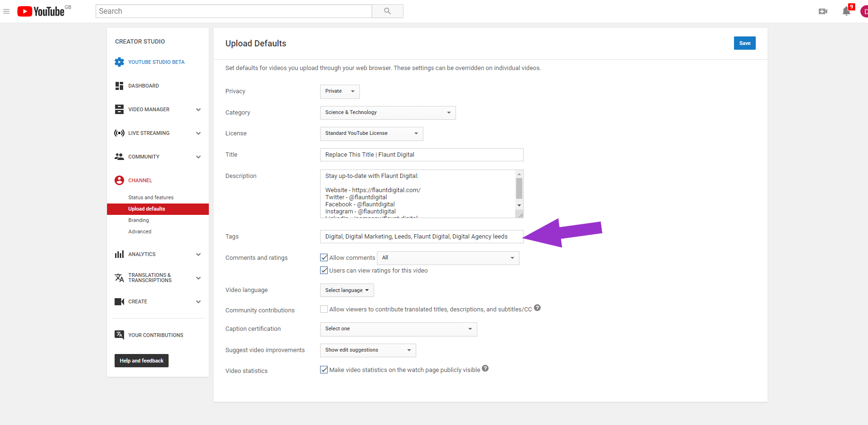Click the YouTube Studio Beta gear icon
This screenshot has width=868, height=425.
[119, 62]
